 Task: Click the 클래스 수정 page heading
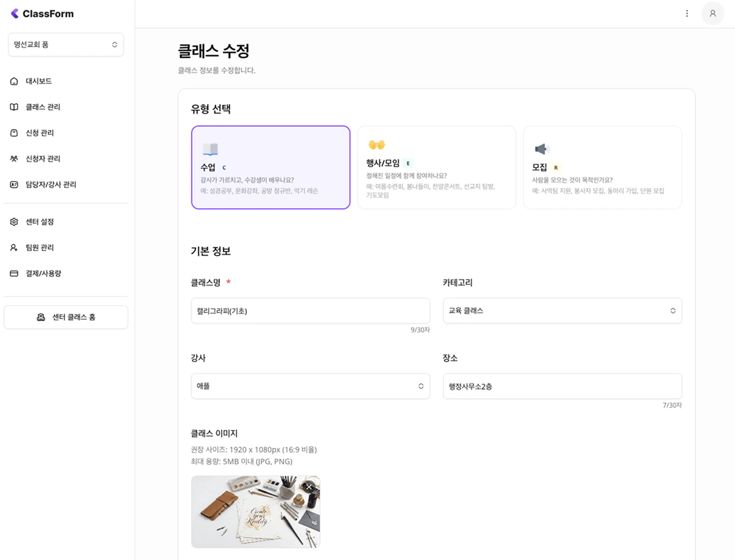pos(214,51)
